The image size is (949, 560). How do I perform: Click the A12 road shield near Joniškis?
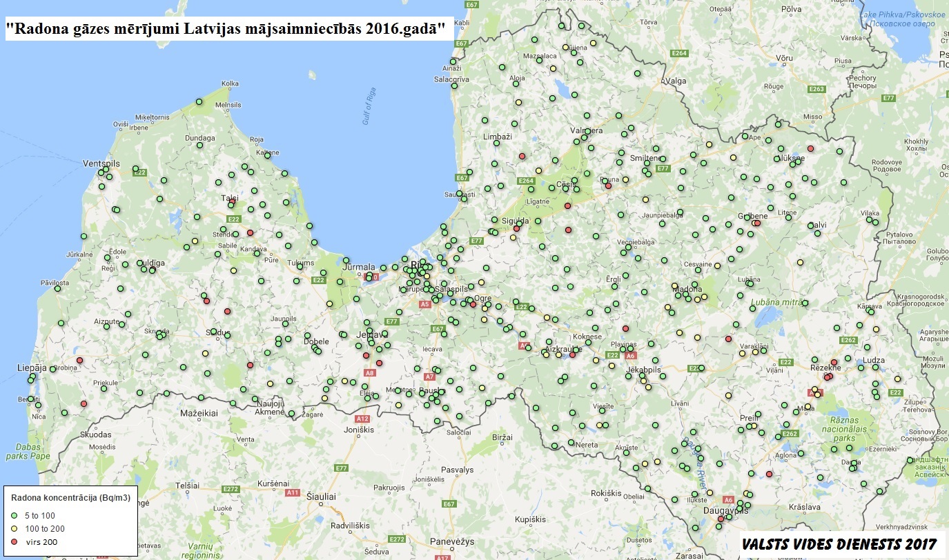362,419
